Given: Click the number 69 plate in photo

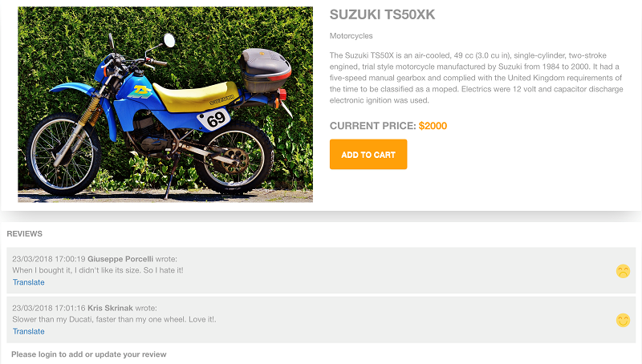Looking at the screenshot, I should [x=214, y=119].
